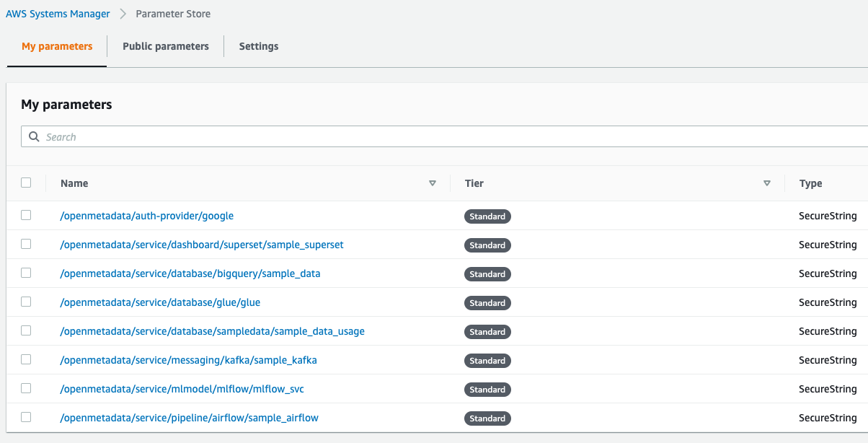Open the auth-provider/google parameter
This screenshot has width=868, height=443.
click(x=146, y=216)
